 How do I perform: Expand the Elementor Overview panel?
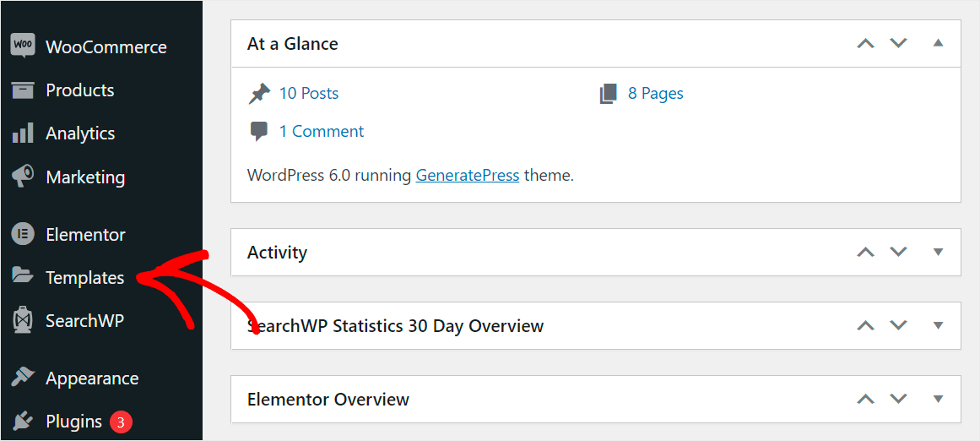coord(938,399)
